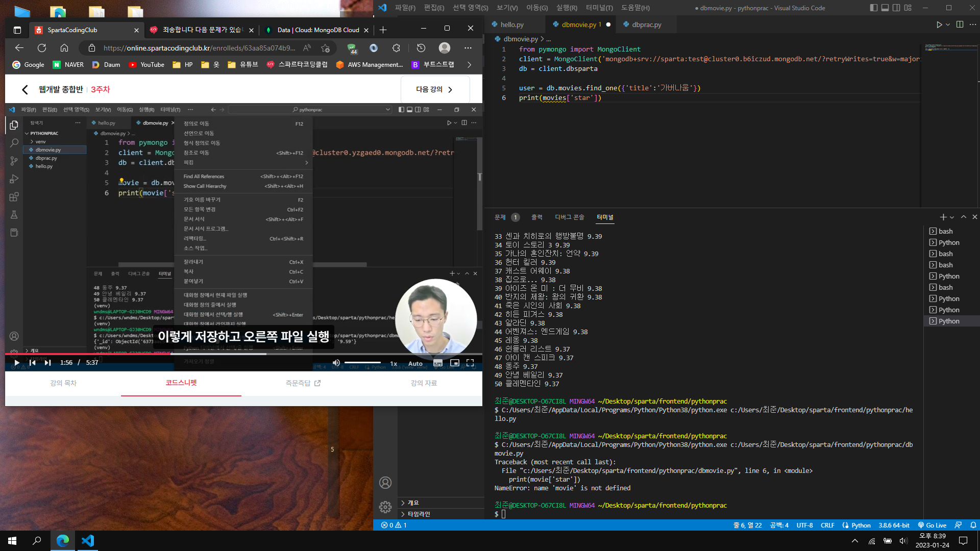Viewport: 980px width, 551px height.
Task: Open VS Code 보기(V) menu
Action: 507,8
